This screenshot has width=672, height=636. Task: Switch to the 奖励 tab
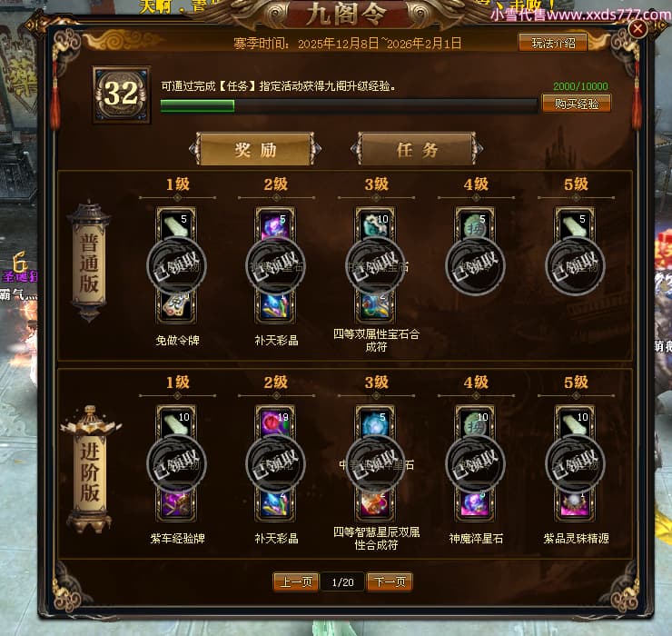[255, 149]
